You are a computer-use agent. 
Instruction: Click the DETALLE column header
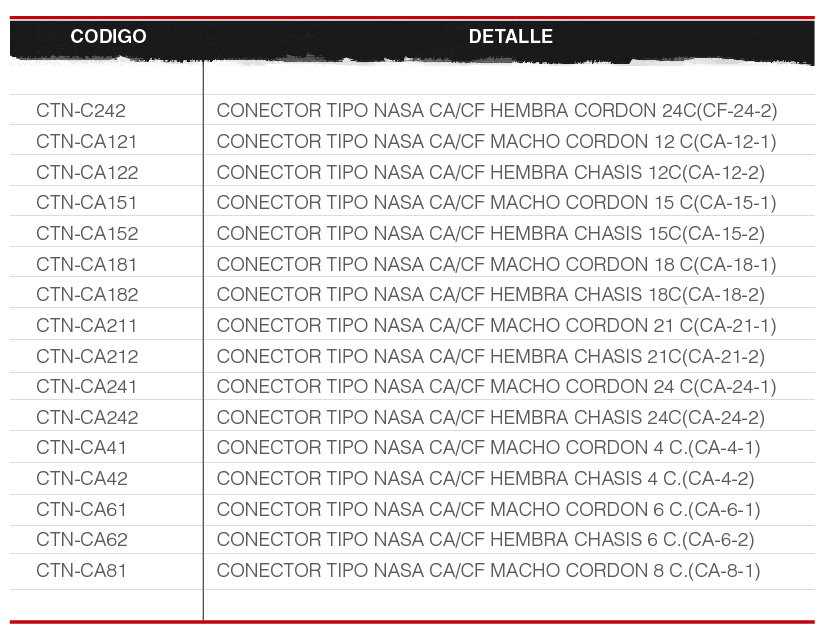(x=510, y=37)
